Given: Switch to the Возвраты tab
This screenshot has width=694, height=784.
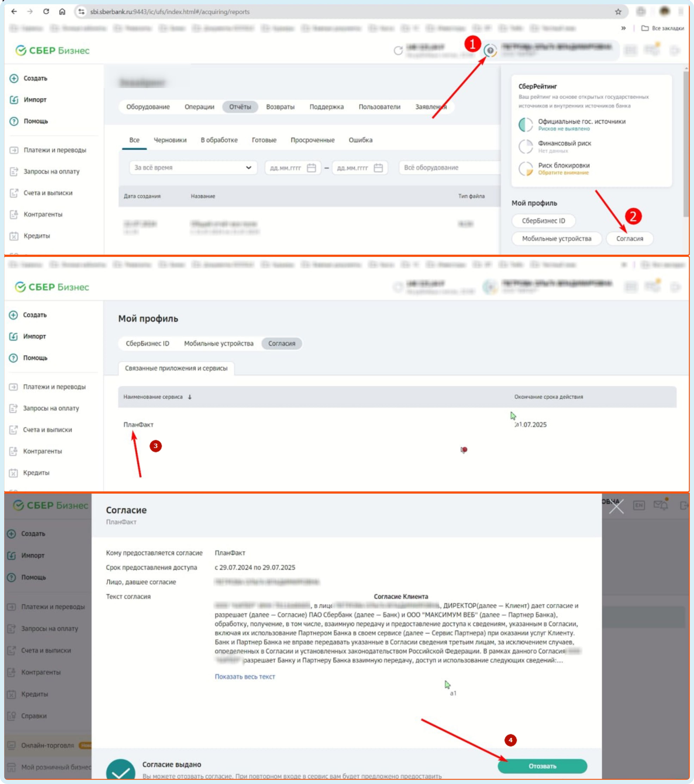Looking at the screenshot, I should pos(280,107).
